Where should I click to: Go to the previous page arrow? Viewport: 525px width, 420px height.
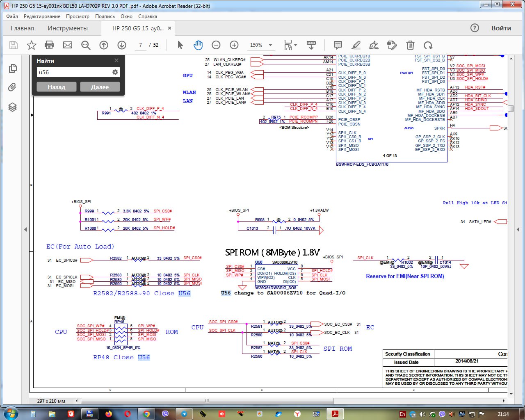point(104,45)
